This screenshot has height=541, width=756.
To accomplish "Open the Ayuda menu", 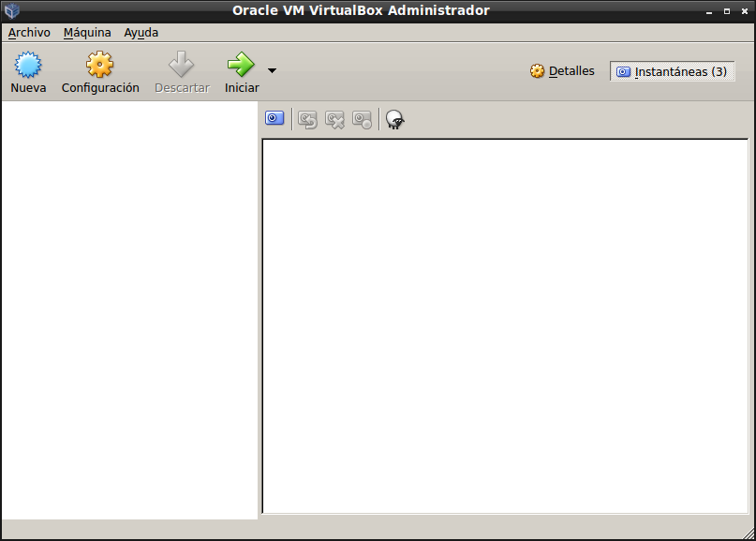I will click(x=141, y=32).
